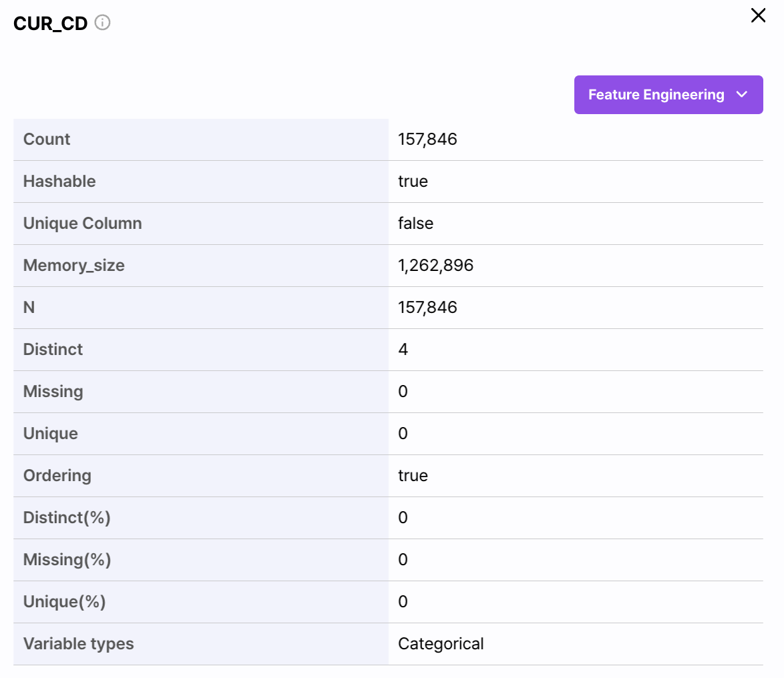
Task: Click the Ordering row label
Action: (x=57, y=476)
